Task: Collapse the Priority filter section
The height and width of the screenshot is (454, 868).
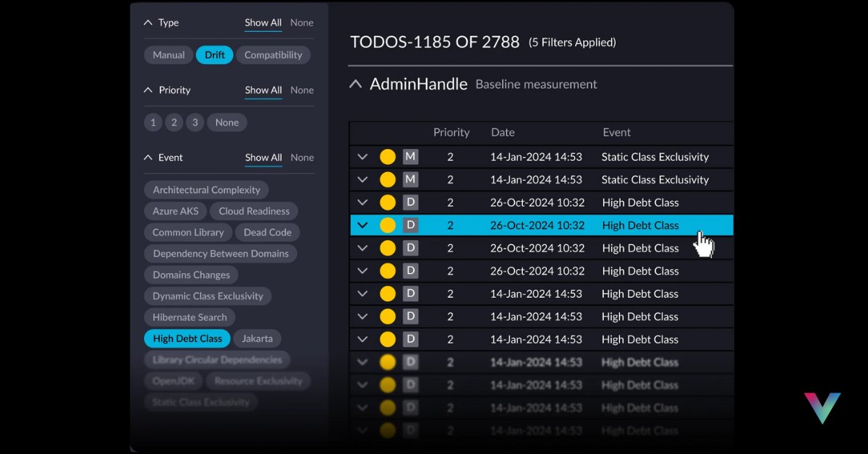Action: 149,90
